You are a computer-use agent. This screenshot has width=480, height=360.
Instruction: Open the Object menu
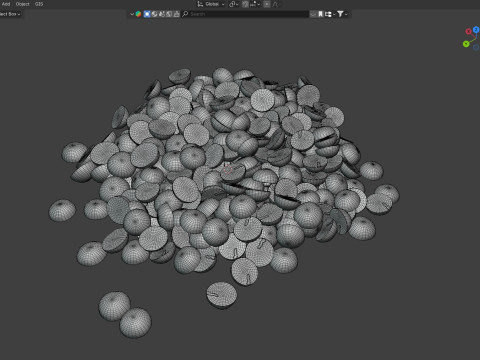[23, 4]
